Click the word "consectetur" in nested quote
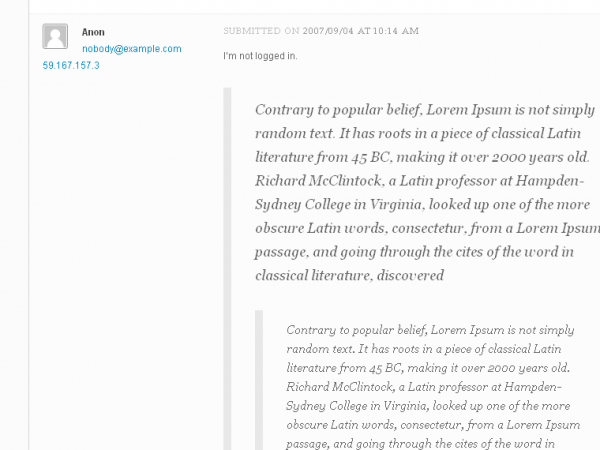The image size is (600, 450). click(x=432, y=425)
